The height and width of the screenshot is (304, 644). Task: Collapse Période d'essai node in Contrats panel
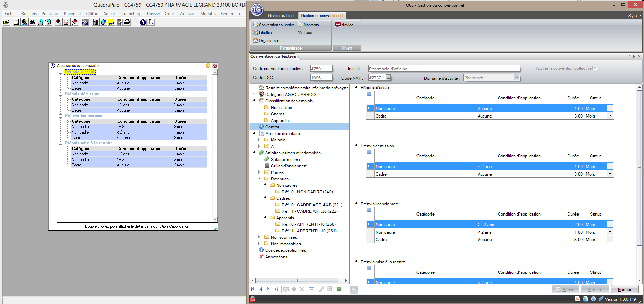click(x=60, y=72)
